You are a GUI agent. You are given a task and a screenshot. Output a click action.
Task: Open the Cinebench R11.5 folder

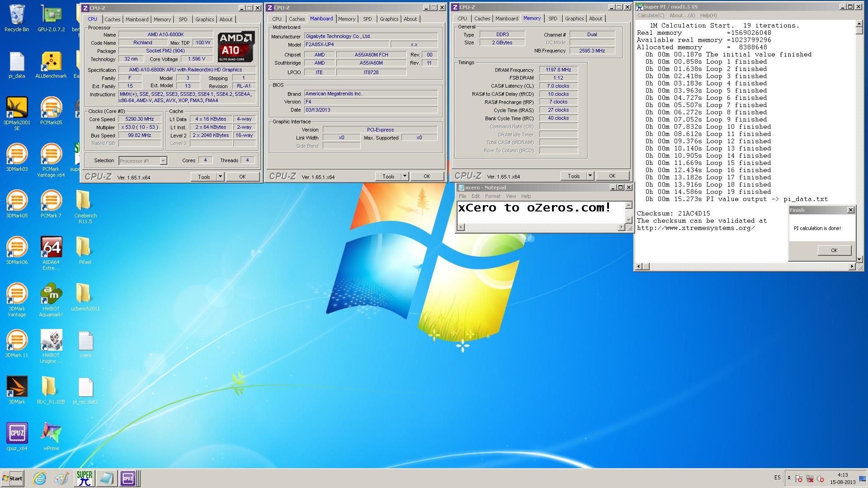coord(85,206)
